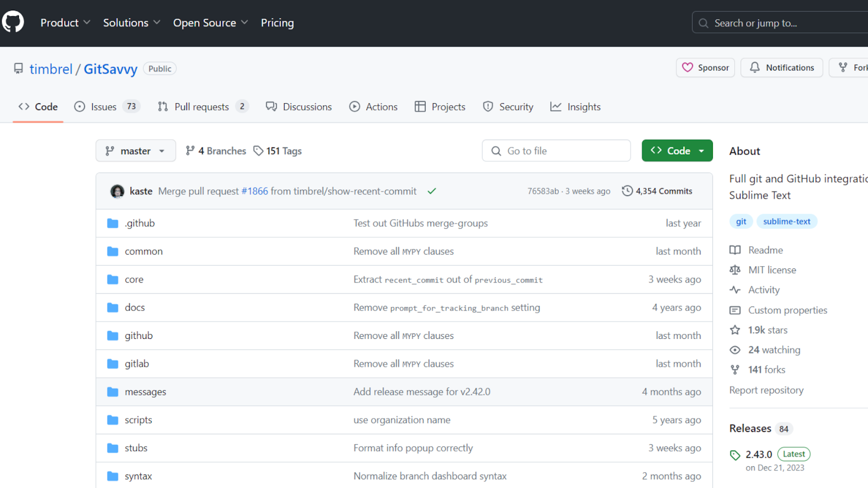Viewport: 868px width, 488px height.
Task: Open the Discussions tab
Action: [x=299, y=107]
